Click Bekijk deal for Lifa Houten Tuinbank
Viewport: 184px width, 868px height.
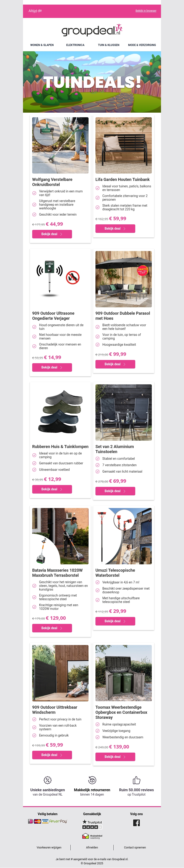[115, 228]
